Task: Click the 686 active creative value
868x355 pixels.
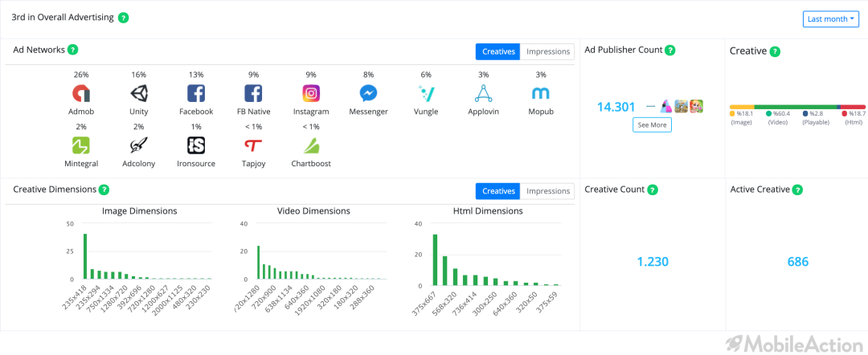Action: pyautogui.click(x=798, y=262)
